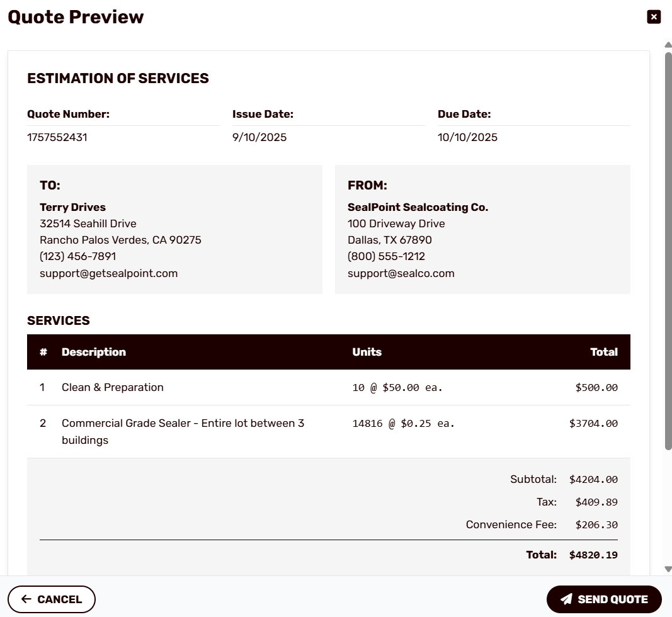Close the Quote Preview dialog

[x=654, y=17]
